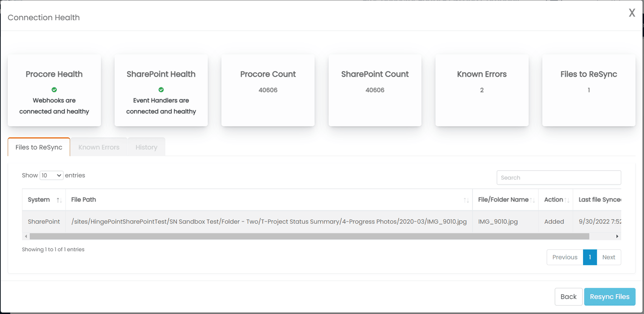The image size is (644, 314).
Task: Select the IMG_9010.jpg SharePoint row
Action: 252,222
